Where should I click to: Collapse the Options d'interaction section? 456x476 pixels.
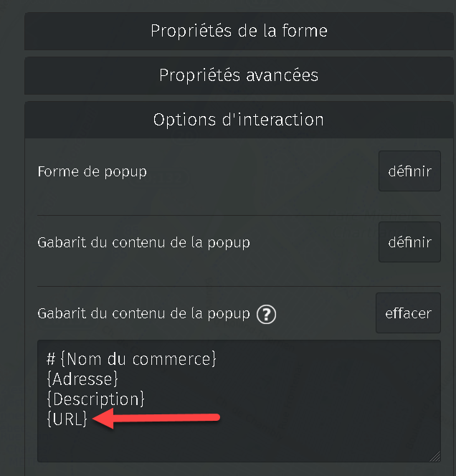click(x=239, y=120)
